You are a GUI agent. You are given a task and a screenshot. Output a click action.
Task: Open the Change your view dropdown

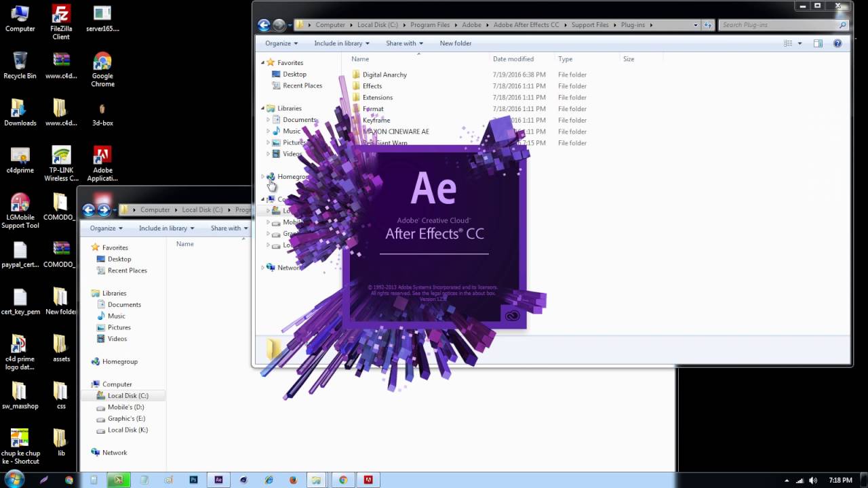tap(800, 43)
